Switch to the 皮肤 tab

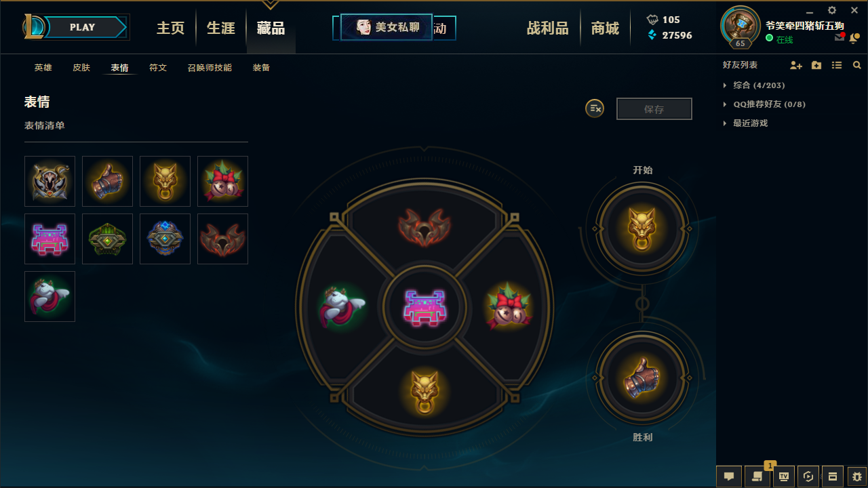click(81, 68)
